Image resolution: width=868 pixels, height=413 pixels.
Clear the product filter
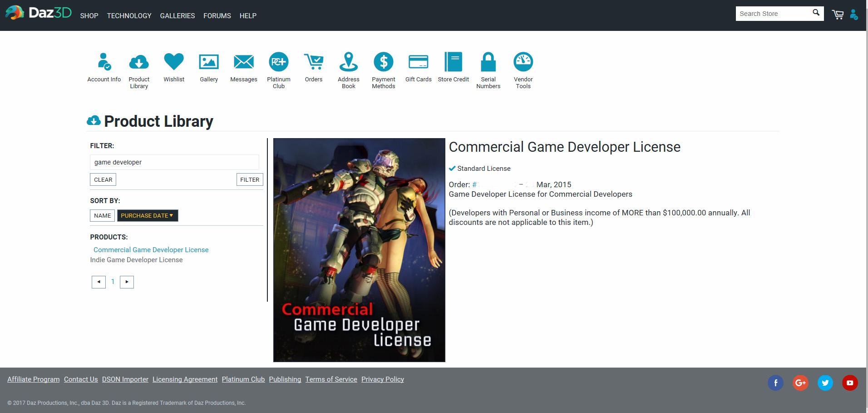click(x=103, y=179)
